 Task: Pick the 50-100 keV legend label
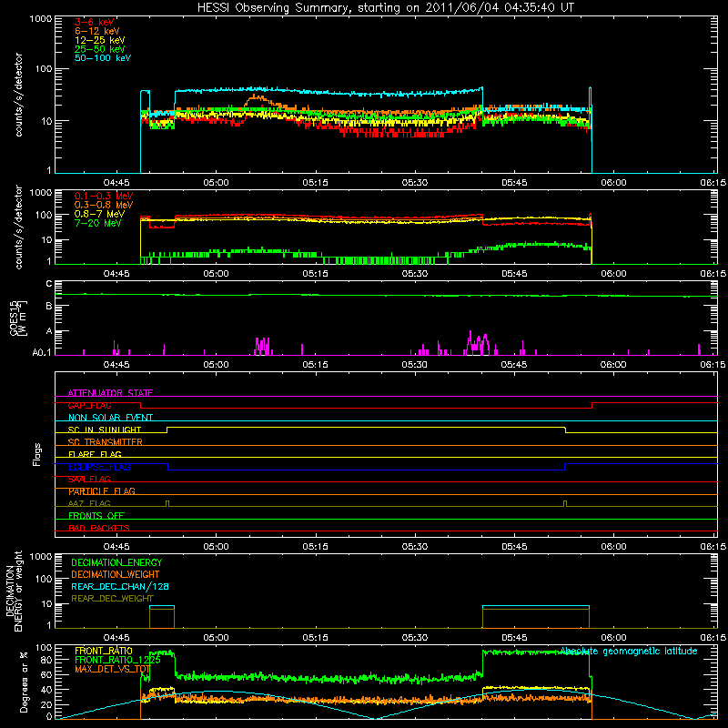click(103, 58)
